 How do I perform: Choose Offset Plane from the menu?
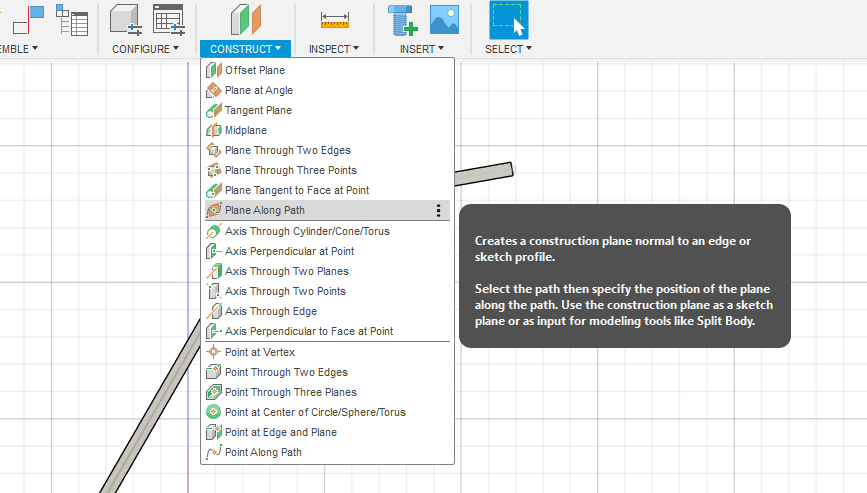[327, 70]
